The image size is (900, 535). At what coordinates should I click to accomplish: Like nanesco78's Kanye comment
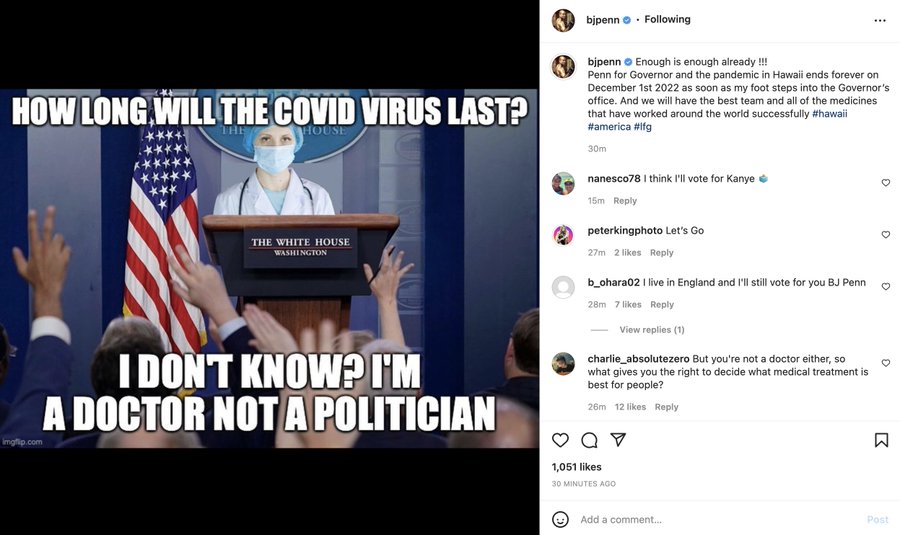tap(886, 183)
